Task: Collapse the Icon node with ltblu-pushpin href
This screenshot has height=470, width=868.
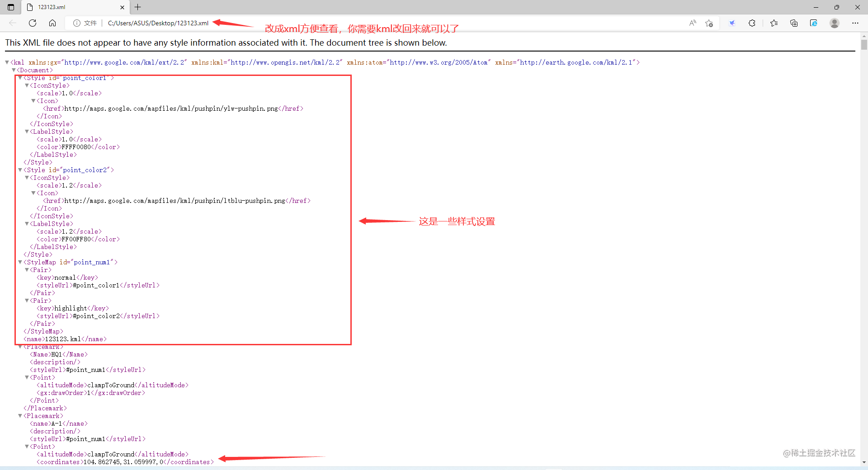Action: (x=33, y=193)
